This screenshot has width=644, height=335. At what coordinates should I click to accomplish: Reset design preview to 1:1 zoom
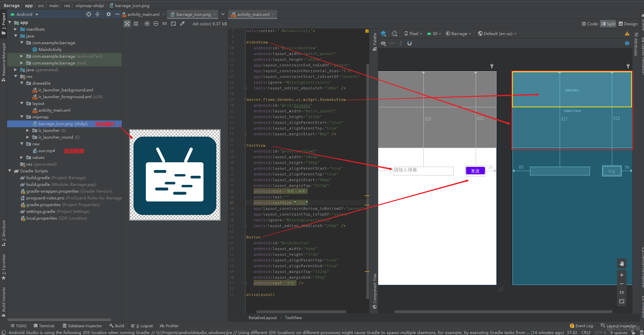[622, 292]
